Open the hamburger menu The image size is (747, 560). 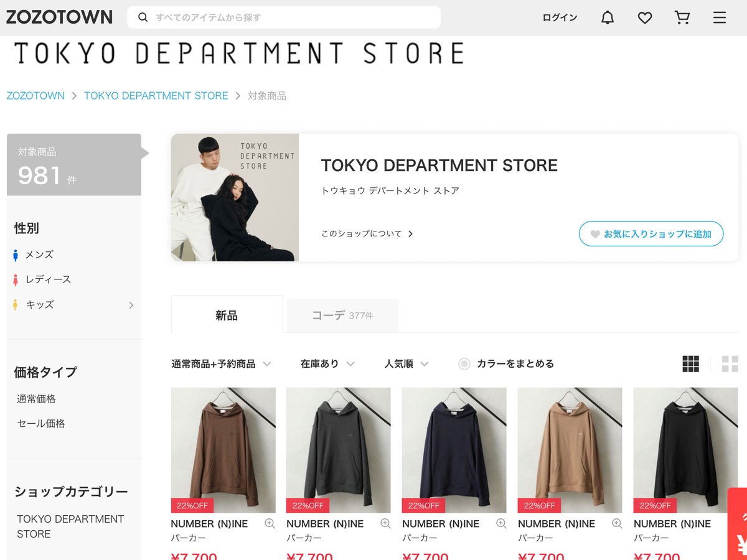pyautogui.click(x=720, y=18)
